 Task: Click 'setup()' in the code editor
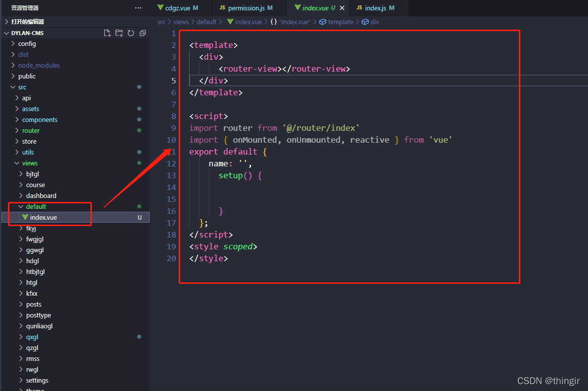click(x=235, y=175)
